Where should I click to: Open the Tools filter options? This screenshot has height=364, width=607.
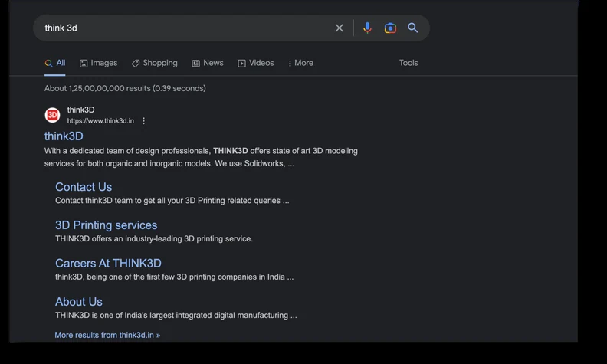pyautogui.click(x=408, y=63)
